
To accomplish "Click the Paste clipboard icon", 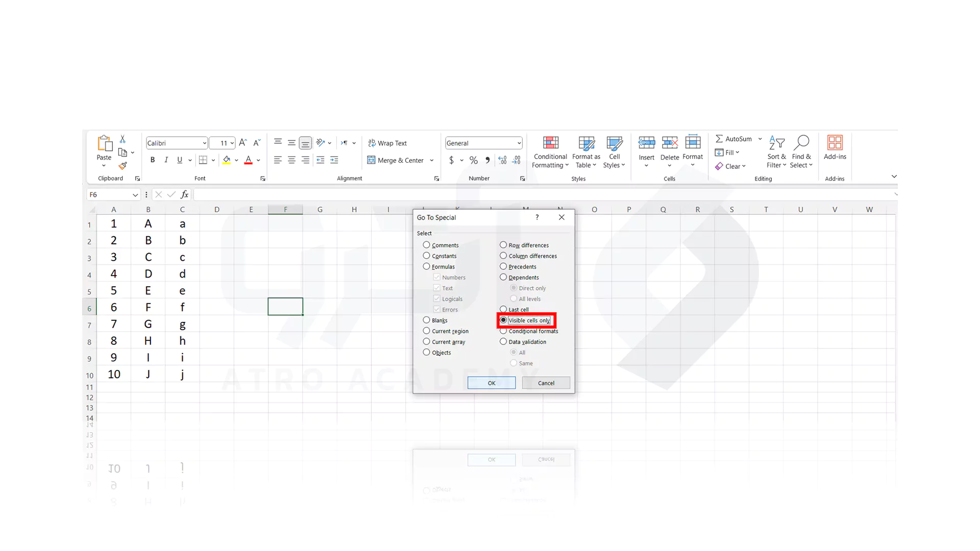I will (104, 144).
